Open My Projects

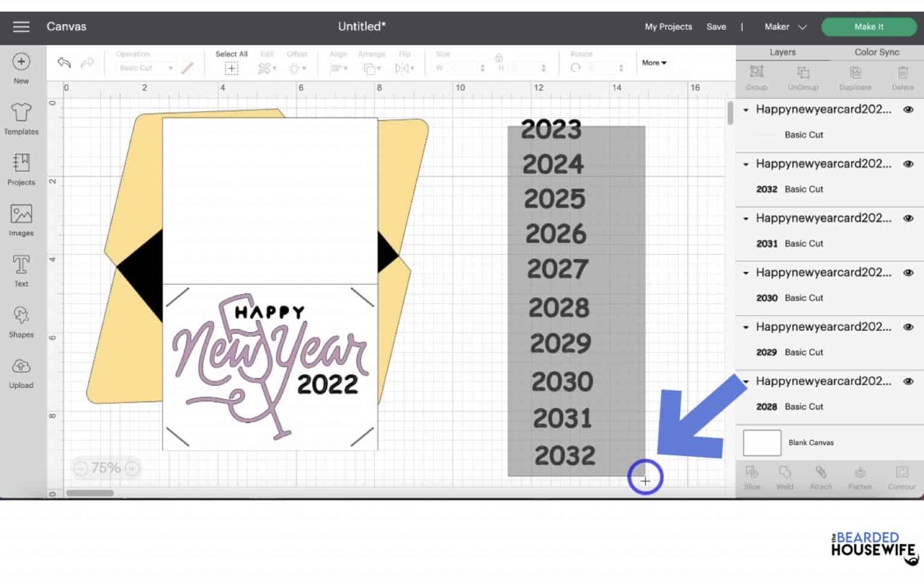coord(668,26)
